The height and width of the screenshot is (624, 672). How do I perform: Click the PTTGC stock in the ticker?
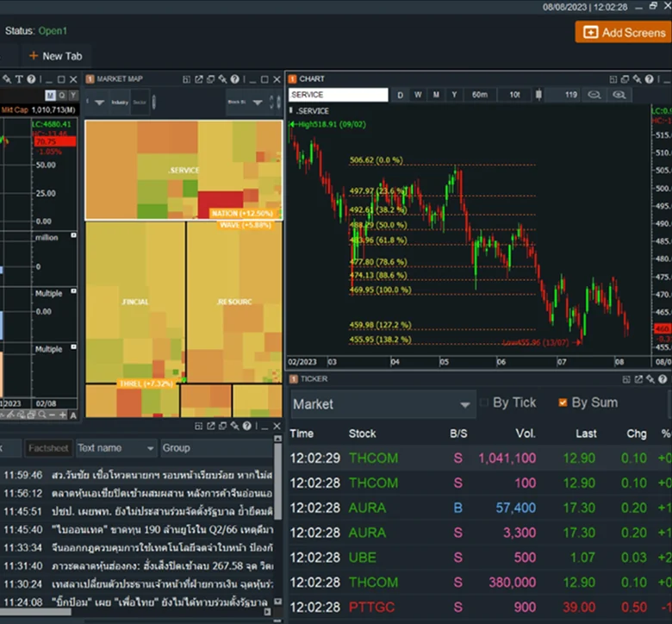click(371, 608)
